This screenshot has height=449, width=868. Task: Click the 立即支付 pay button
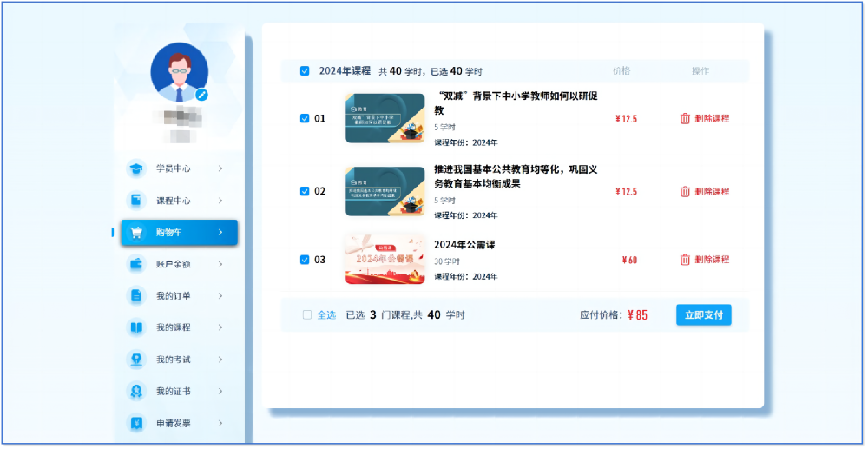(704, 315)
